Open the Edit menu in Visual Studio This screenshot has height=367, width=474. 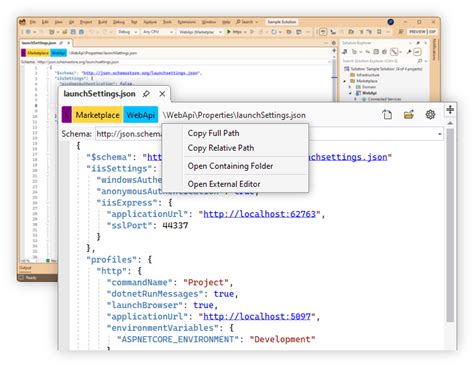pyautogui.click(x=45, y=22)
